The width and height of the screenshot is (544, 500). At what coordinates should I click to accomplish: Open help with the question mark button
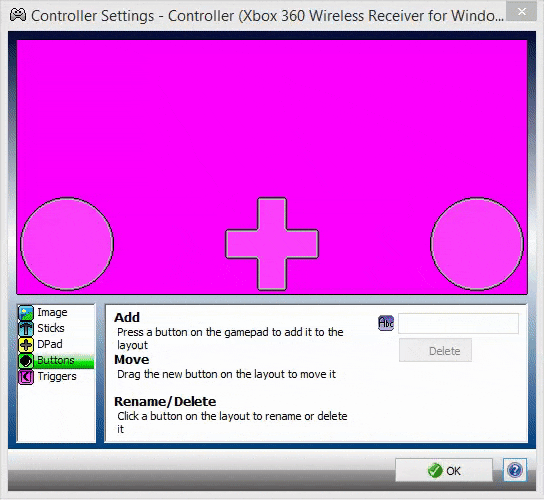pos(515,470)
